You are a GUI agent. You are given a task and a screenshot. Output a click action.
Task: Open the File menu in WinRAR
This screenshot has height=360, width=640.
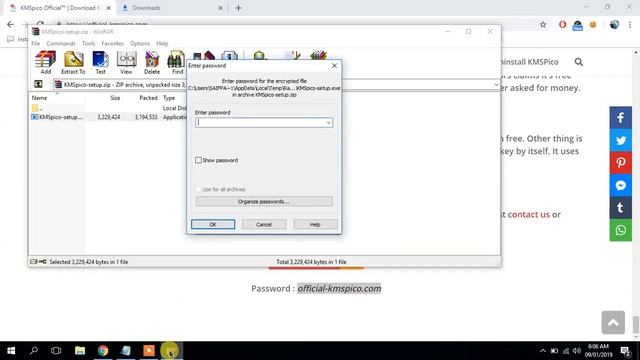36,43
